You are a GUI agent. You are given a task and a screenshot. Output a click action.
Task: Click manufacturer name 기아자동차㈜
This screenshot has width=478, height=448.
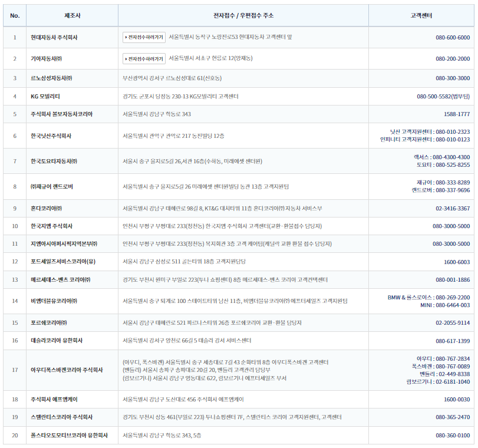[46, 58]
